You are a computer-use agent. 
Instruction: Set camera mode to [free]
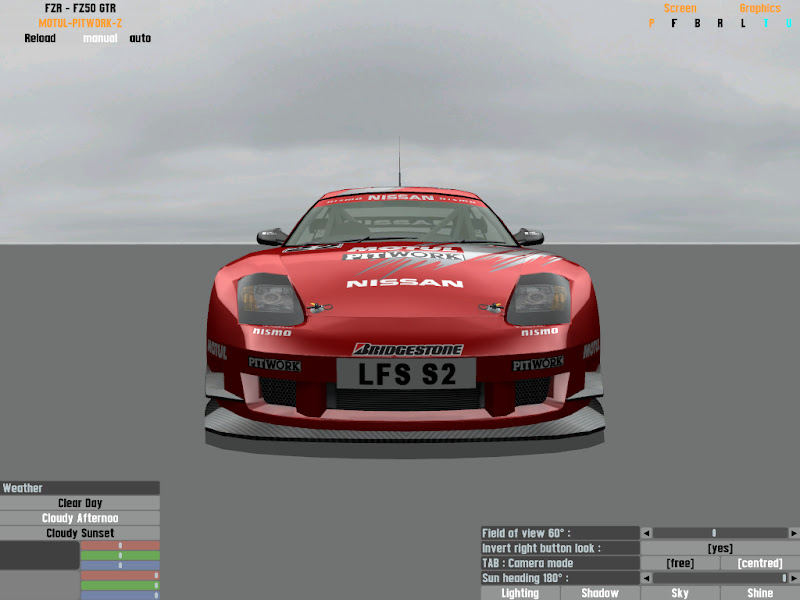point(680,563)
